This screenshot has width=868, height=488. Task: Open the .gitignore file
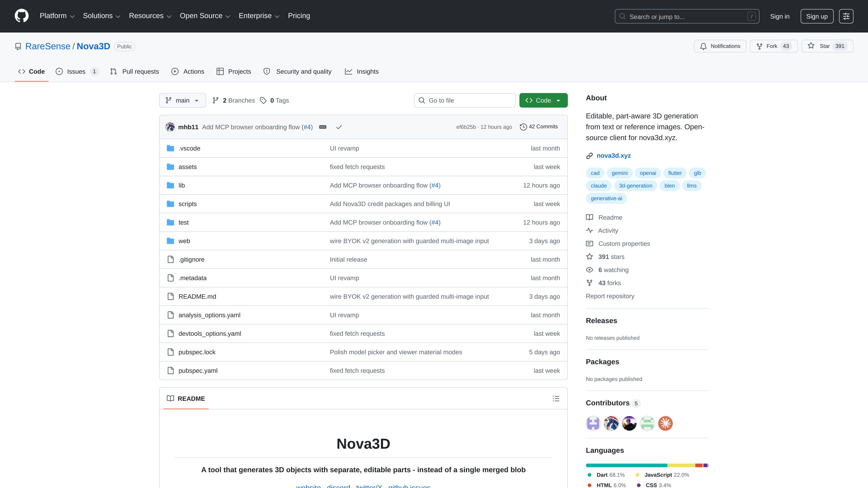(x=191, y=259)
